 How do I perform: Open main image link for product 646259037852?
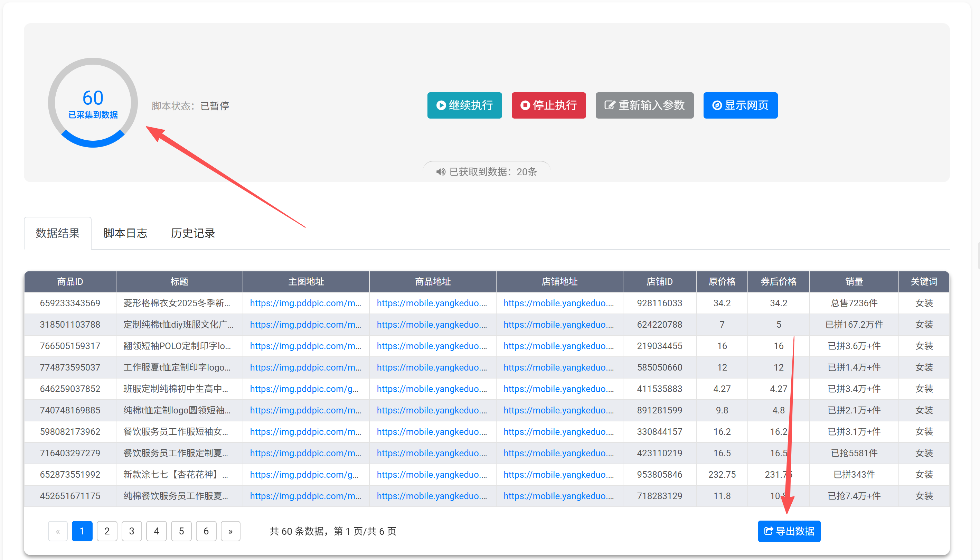click(304, 389)
